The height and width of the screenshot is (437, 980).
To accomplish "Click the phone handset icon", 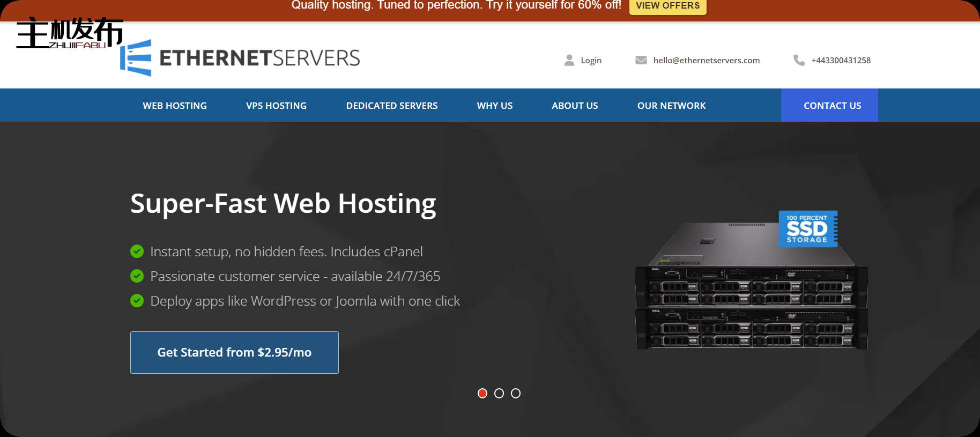I will click(799, 60).
